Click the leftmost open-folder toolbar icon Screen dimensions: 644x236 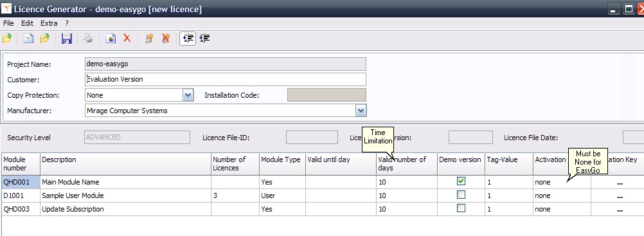tap(6, 39)
